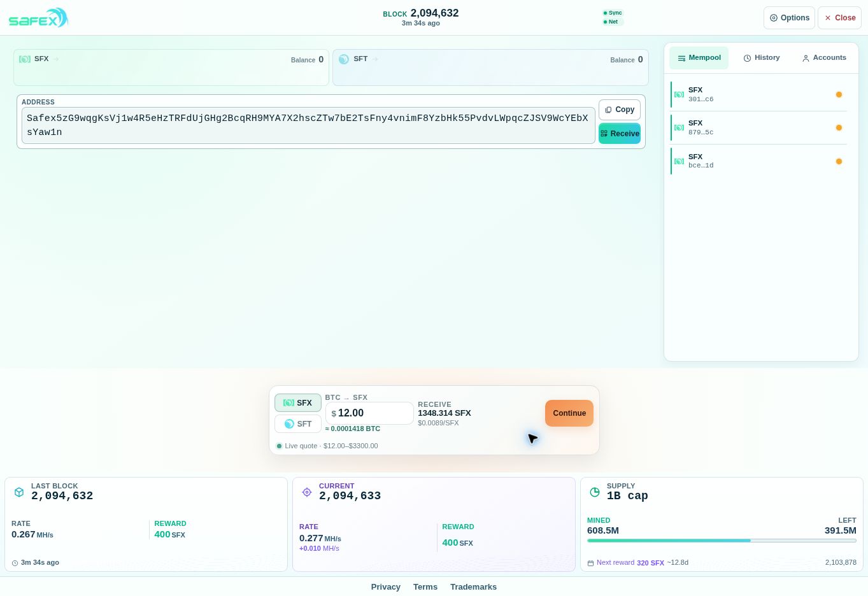Close the wallet
Viewport: 868px width, 596px height.
(x=839, y=18)
